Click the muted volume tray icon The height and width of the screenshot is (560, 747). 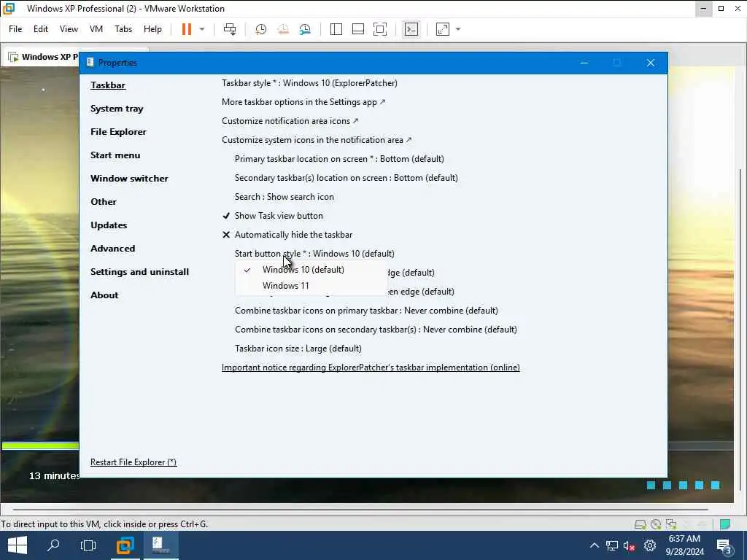click(x=630, y=545)
